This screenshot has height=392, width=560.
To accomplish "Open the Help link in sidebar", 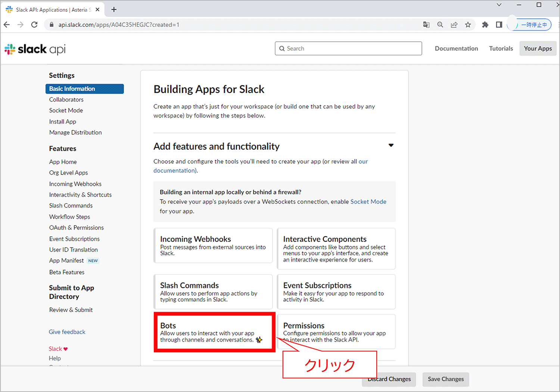I will (x=55, y=358).
